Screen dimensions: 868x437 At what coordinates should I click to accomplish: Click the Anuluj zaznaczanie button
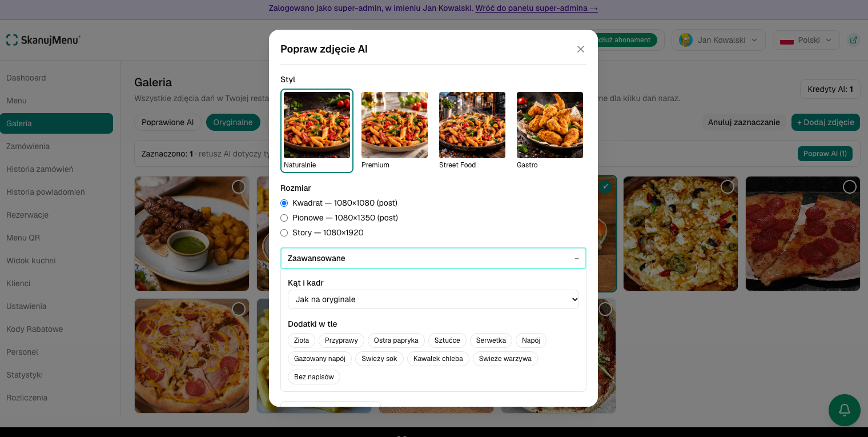click(744, 122)
